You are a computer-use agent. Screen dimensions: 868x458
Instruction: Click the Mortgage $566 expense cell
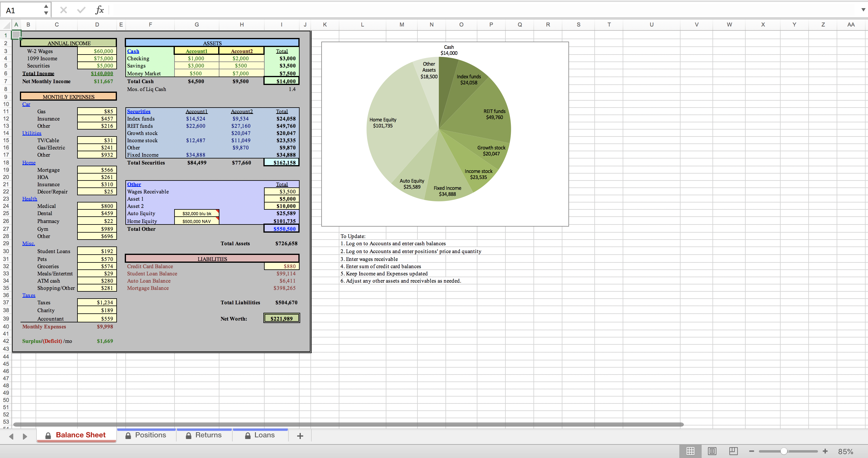pos(97,170)
